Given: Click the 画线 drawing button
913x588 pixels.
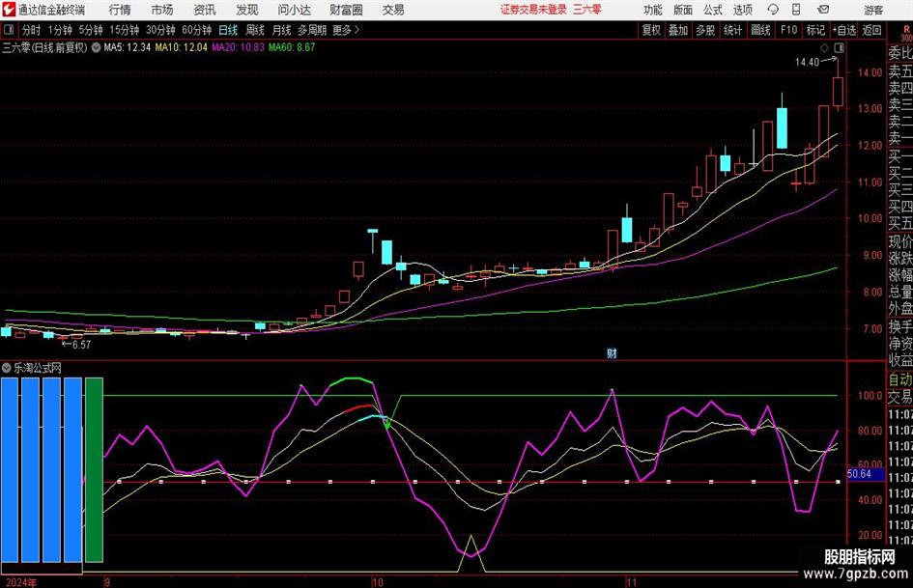Looking at the screenshot, I should (x=760, y=30).
